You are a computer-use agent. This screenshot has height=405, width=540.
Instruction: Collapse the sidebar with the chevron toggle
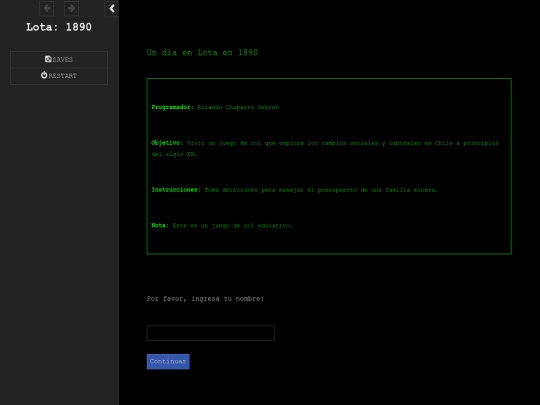pos(112,9)
